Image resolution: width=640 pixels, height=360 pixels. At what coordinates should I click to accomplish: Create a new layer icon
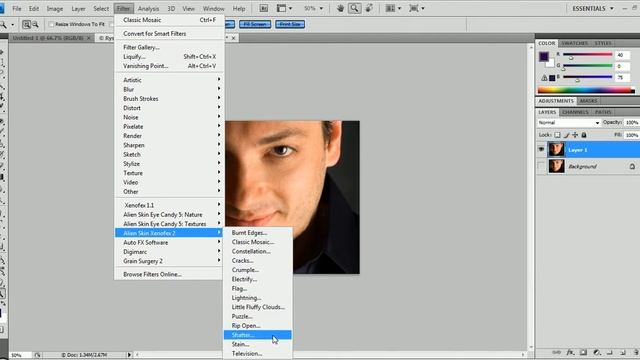[622, 352]
